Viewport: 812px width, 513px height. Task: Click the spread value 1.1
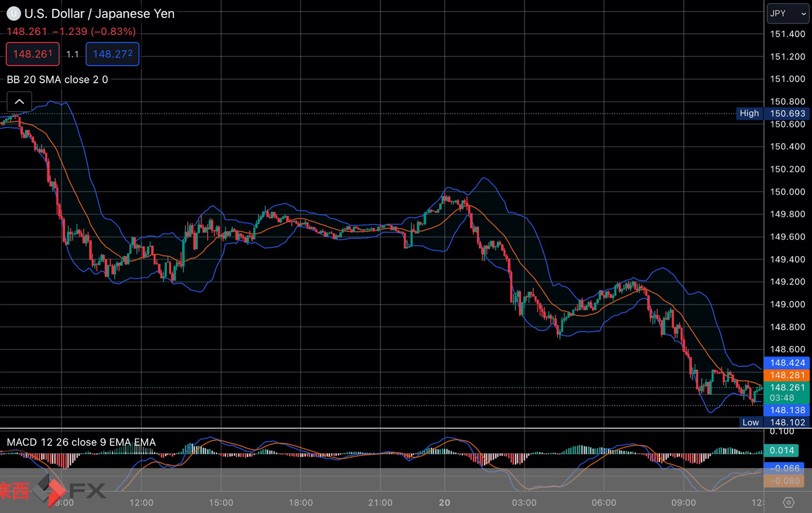[72, 54]
